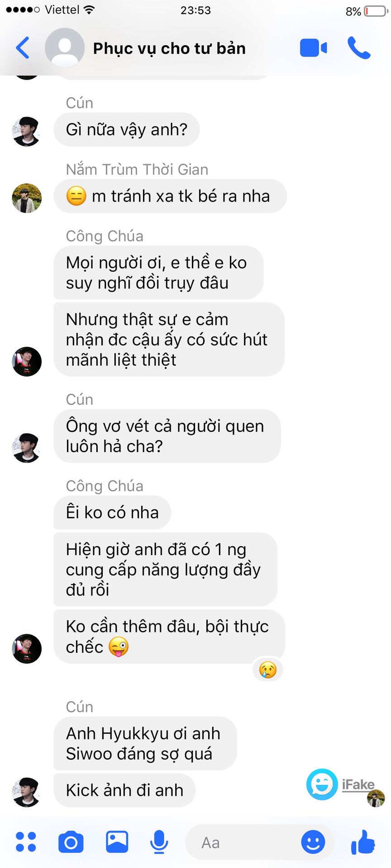Start a voice call with phone icon
The width and height of the screenshot is (391, 868).
[x=359, y=48]
